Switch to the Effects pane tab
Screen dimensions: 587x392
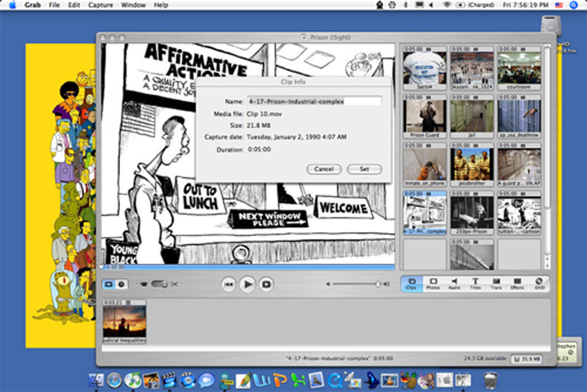click(x=517, y=284)
